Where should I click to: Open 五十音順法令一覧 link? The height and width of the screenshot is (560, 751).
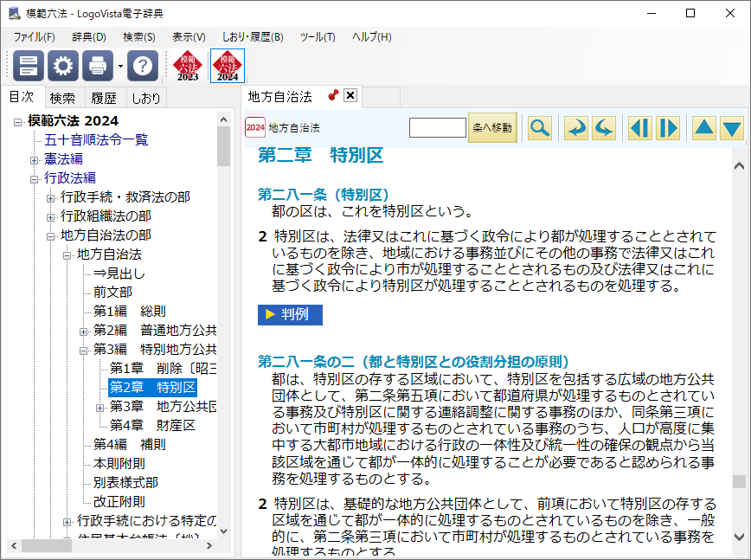pos(96,140)
